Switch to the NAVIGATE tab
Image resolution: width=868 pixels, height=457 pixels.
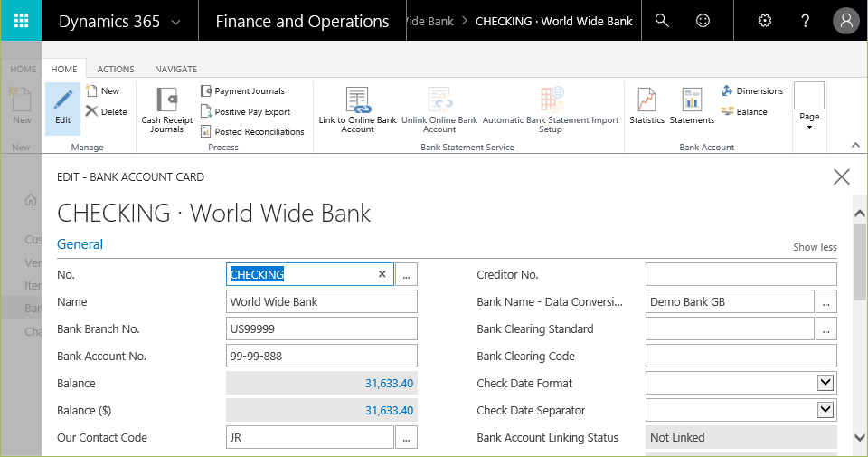[175, 70]
